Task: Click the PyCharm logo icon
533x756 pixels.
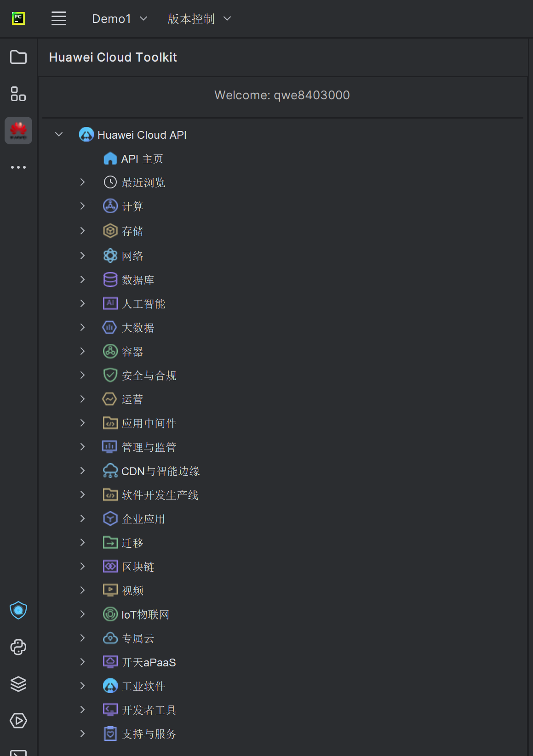Action: pyautogui.click(x=18, y=19)
